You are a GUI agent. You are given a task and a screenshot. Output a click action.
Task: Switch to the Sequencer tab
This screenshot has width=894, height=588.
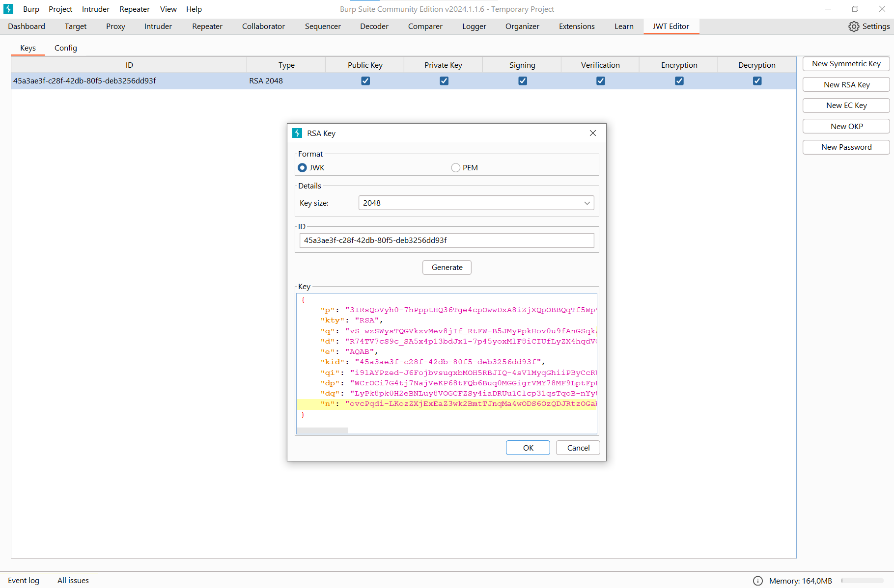click(x=323, y=27)
